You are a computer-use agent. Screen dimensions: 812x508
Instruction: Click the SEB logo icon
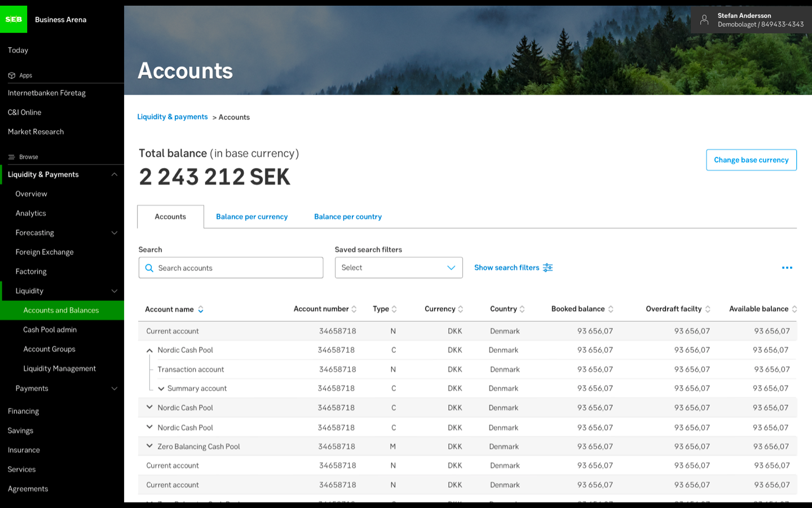click(x=14, y=19)
